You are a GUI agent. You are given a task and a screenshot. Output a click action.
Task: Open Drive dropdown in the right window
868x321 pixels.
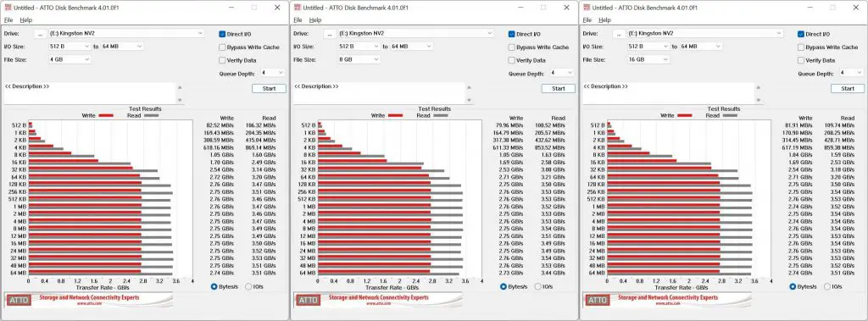(704, 34)
